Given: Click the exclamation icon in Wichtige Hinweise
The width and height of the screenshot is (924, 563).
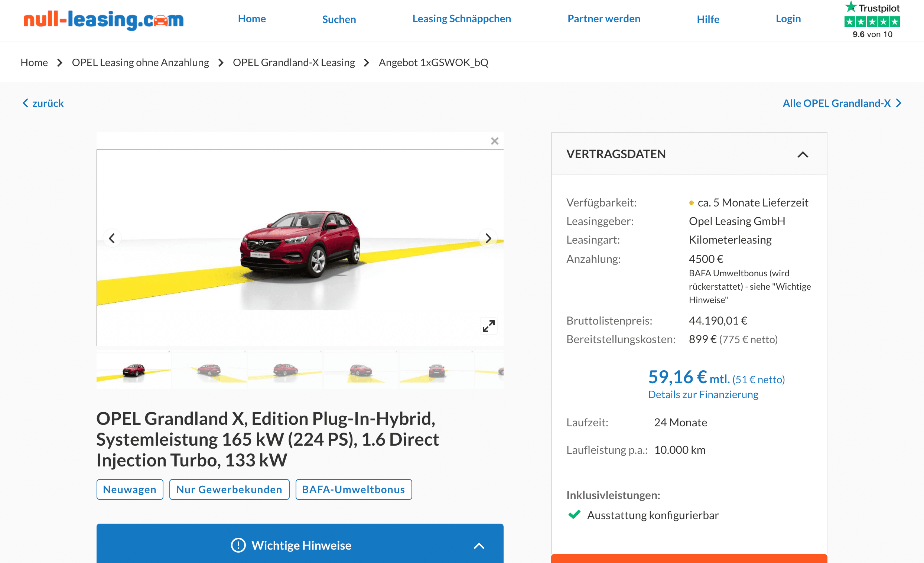Looking at the screenshot, I should [x=238, y=545].
